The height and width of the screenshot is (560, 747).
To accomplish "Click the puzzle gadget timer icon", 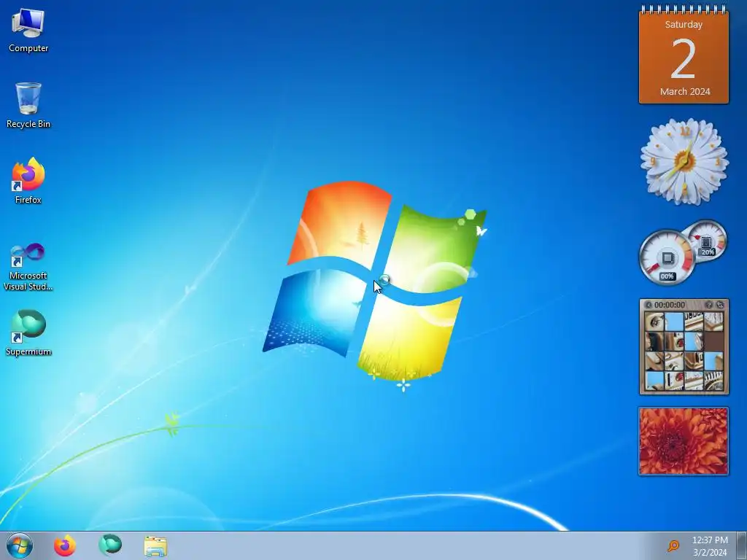I will coord(649,305).
